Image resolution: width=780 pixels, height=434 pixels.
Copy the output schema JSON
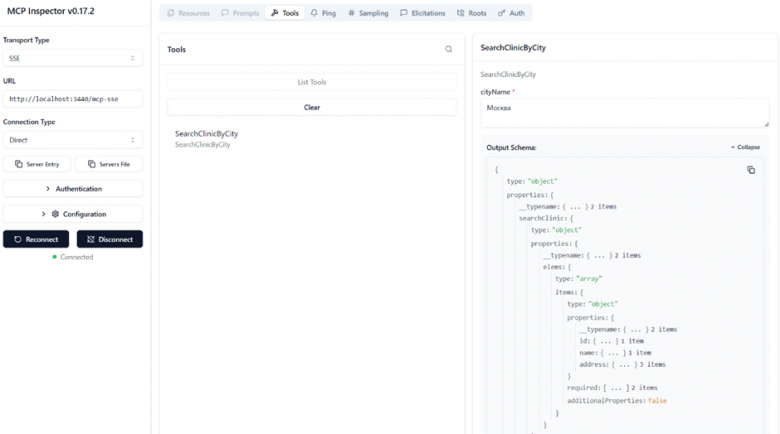click(x=751, y=170)
